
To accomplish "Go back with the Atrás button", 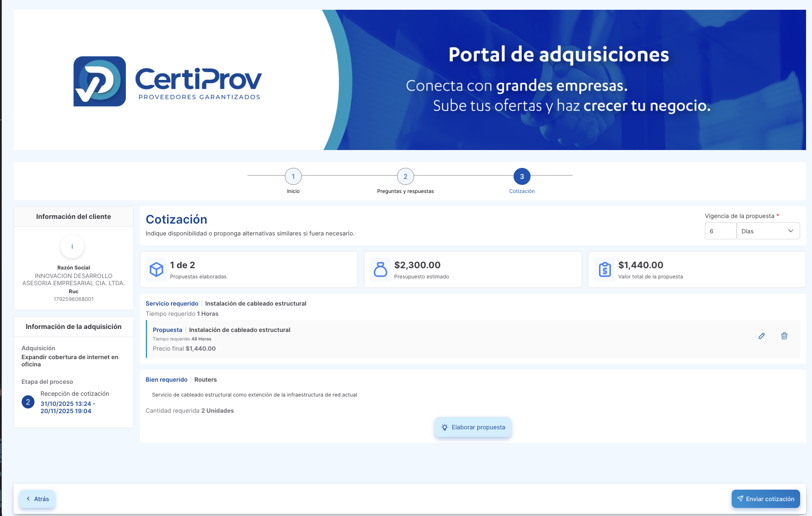I will [37, 499].
